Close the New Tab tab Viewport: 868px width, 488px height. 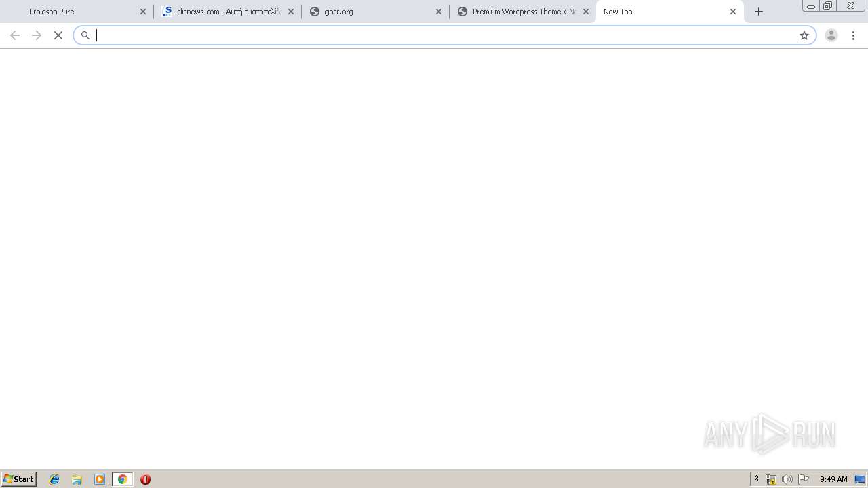pyautogui.click(x=733, y=12)
